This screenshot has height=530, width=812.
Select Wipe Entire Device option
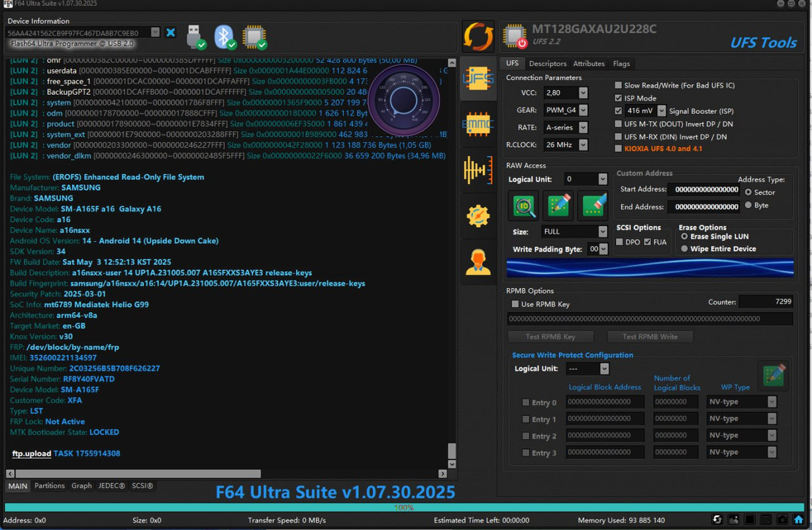pyautogui.click(x=684, y=249)
